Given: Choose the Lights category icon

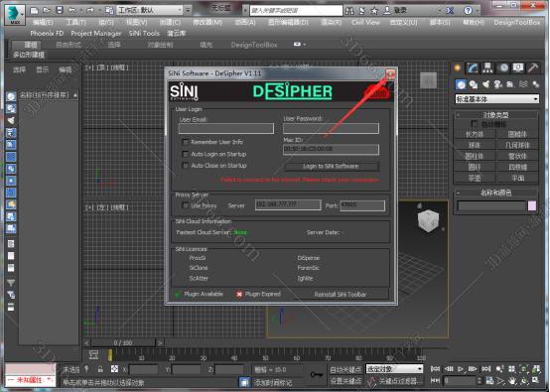Looking at the screenshot, I should point(485,84).
